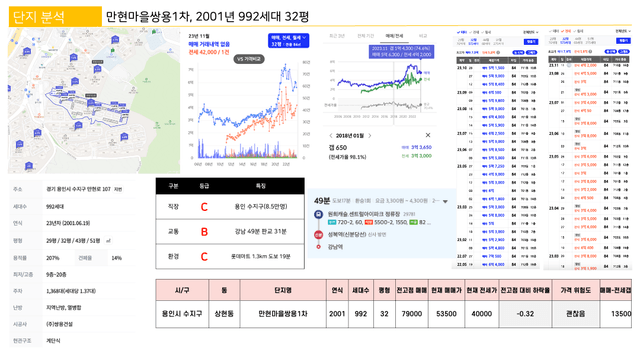Click the -0.32 cell in the bottom table

525,314
